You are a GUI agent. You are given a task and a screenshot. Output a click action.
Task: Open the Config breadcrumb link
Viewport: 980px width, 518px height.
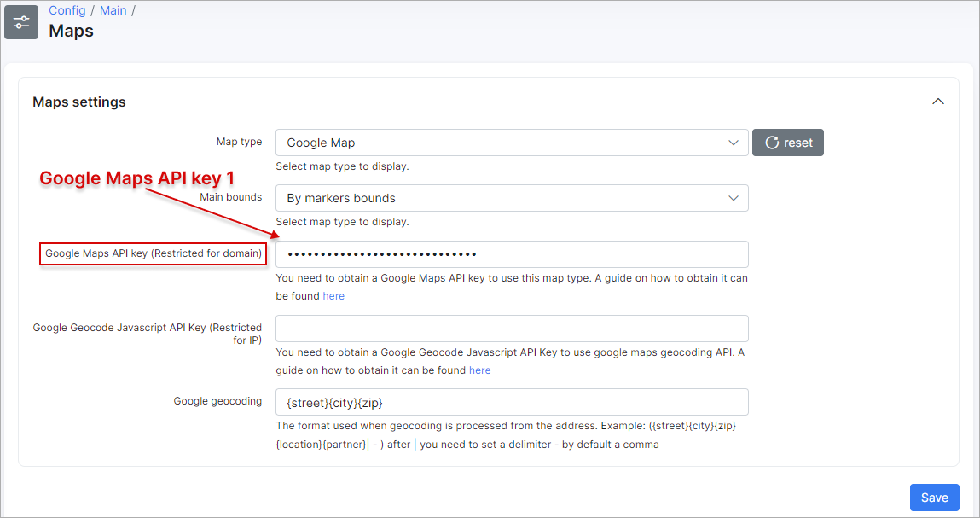point(67,10)
